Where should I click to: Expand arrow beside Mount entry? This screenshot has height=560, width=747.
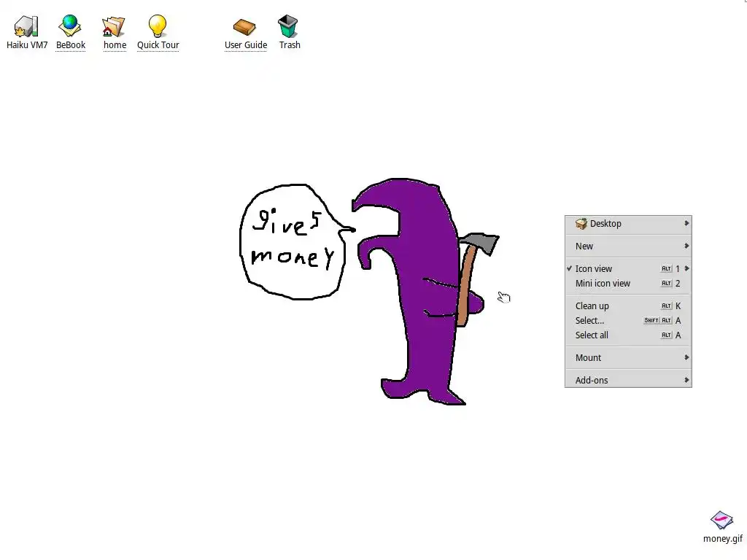(x=686, y=357)
